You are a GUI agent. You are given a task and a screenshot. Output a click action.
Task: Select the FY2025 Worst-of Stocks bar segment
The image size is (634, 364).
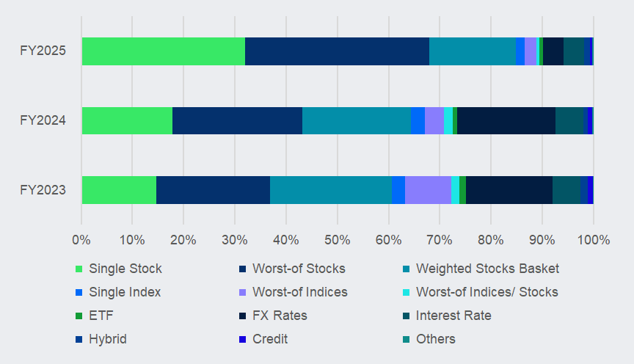tap(337, 51)
